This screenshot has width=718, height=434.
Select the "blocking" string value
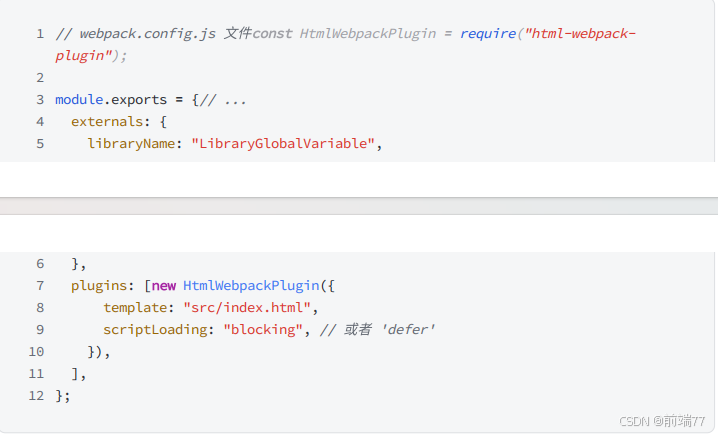click(x=263, y=330)
